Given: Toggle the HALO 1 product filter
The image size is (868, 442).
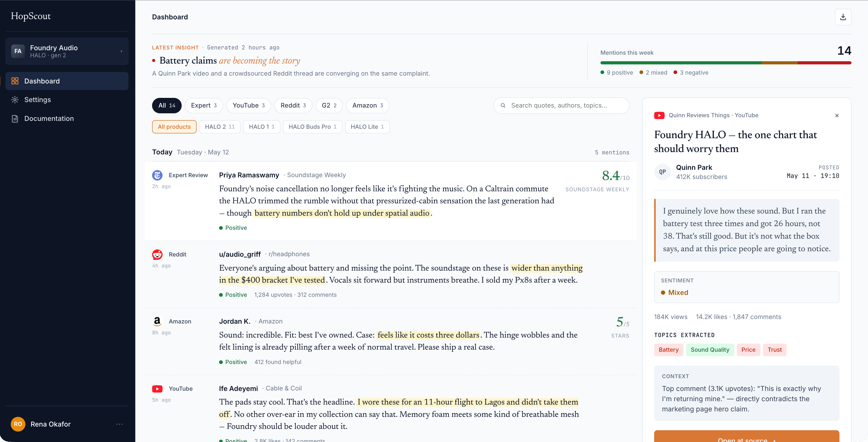Looking at the screenshot, I should [x=261, y=127].
